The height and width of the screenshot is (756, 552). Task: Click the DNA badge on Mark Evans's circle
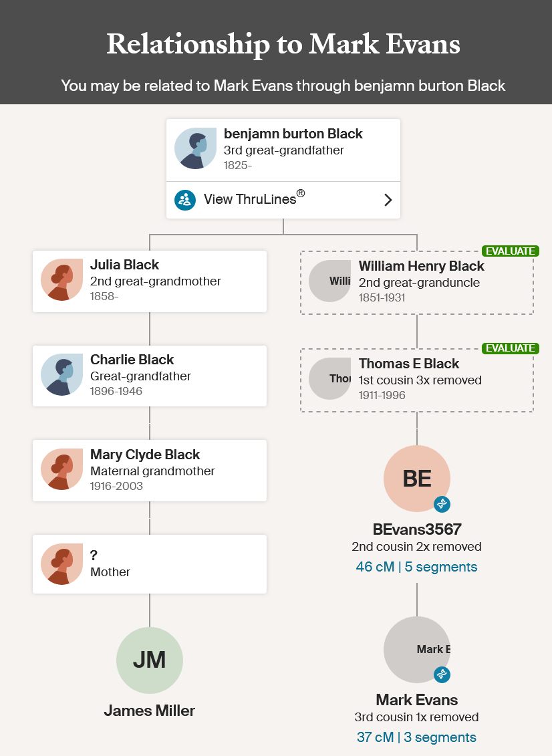pos(442,674)
